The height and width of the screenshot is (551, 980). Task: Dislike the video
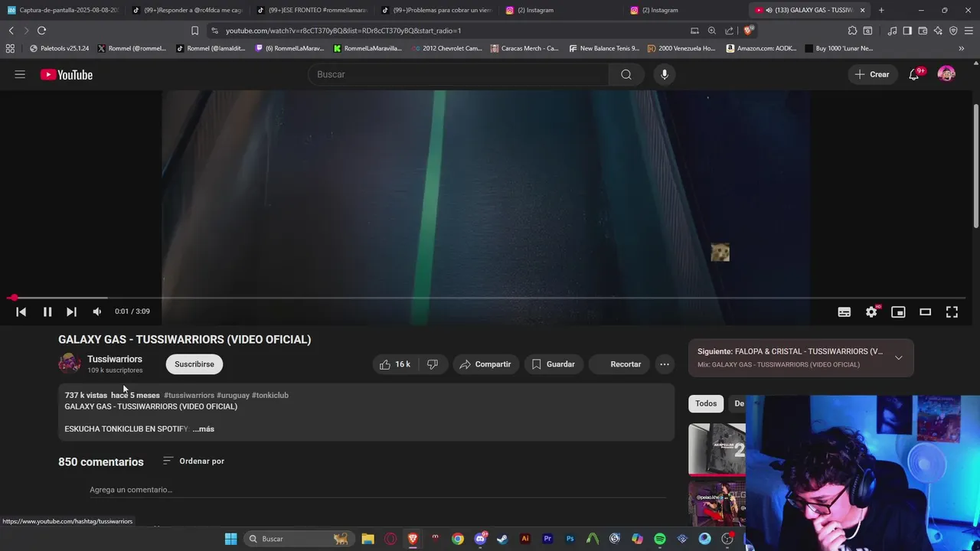(x=433, y=364)
